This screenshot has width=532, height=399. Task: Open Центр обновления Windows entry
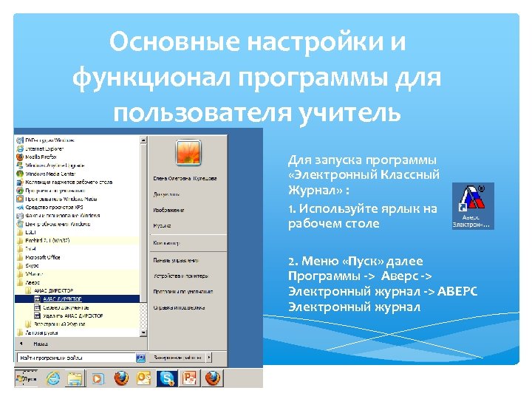click(x=54, y=224)
